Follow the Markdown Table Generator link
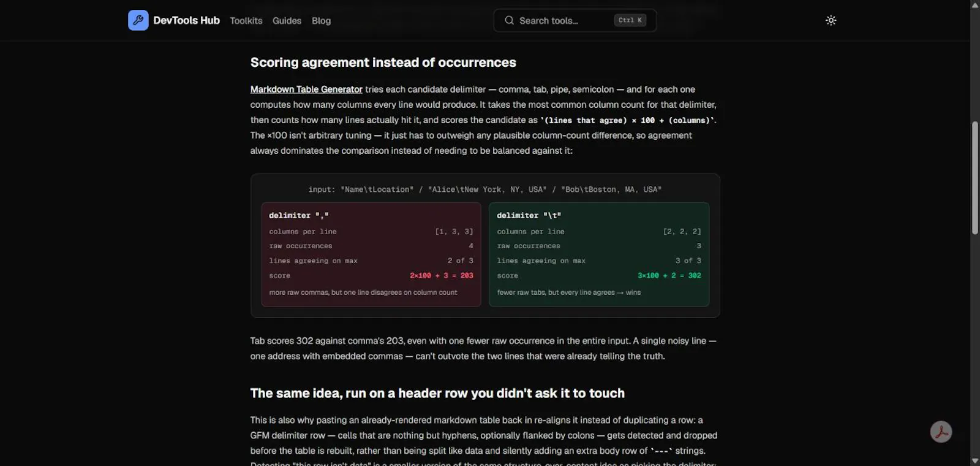The height and width of the screenshot is (466, 980). (306, 90)
